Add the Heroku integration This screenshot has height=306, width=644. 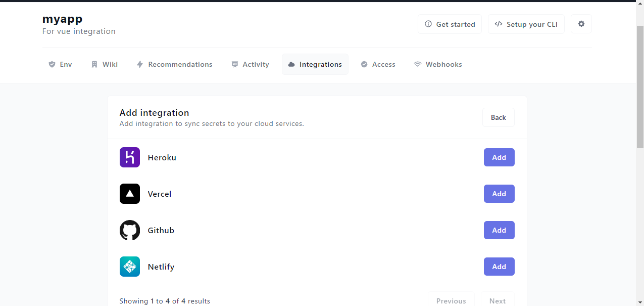tap(499, 157)
